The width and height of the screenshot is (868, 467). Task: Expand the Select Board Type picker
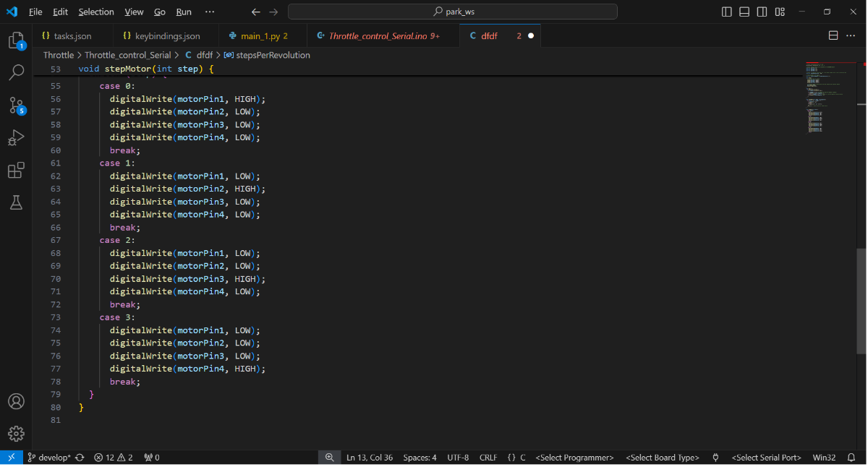[662, 458]
